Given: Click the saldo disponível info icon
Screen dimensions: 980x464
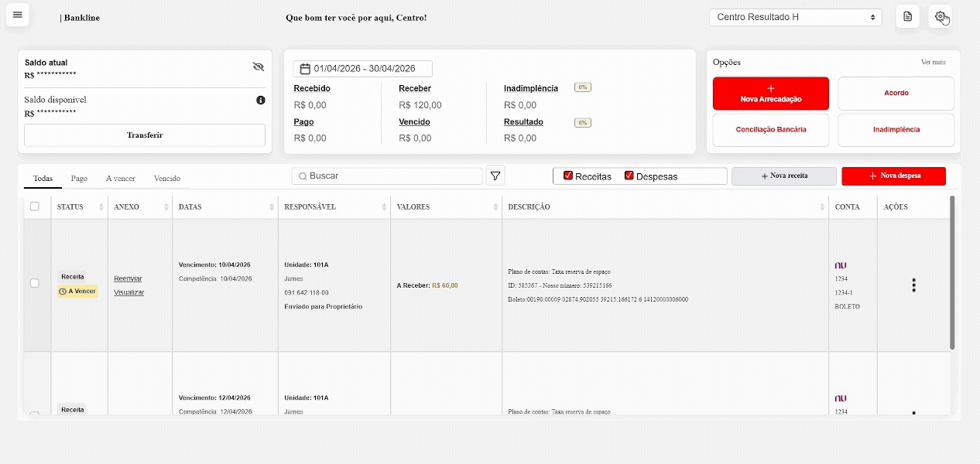Looking at the screenshot, I should (x=261, y=101).
